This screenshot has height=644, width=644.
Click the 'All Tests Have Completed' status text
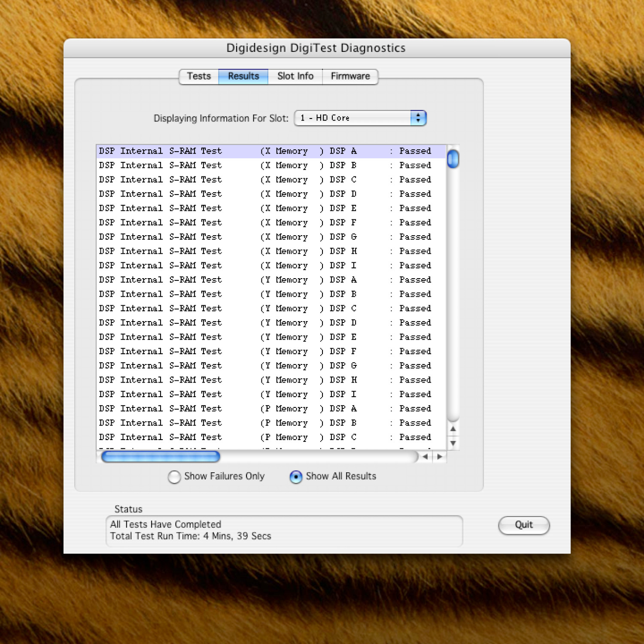166,525
